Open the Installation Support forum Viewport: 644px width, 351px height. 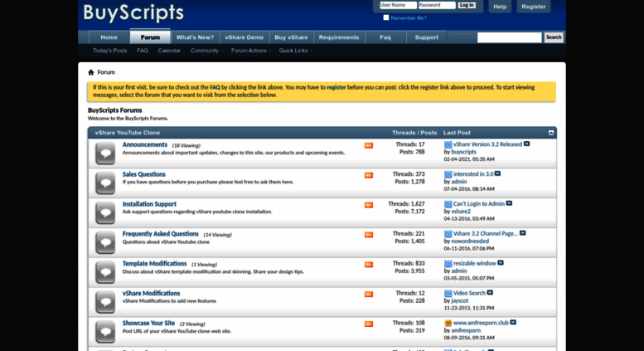(149, 204)
